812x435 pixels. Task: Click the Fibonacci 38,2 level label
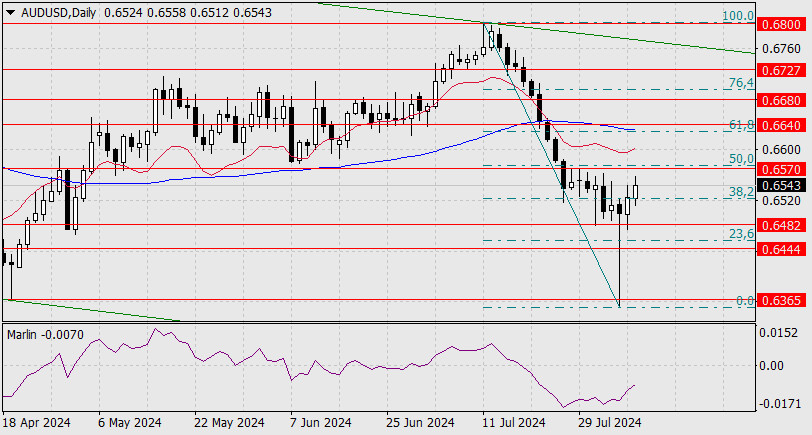point(741,192)
